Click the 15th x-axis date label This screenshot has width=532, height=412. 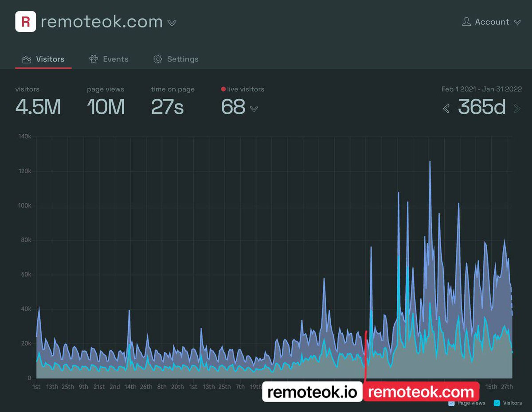pyautogui.click(x=491, y=387)
